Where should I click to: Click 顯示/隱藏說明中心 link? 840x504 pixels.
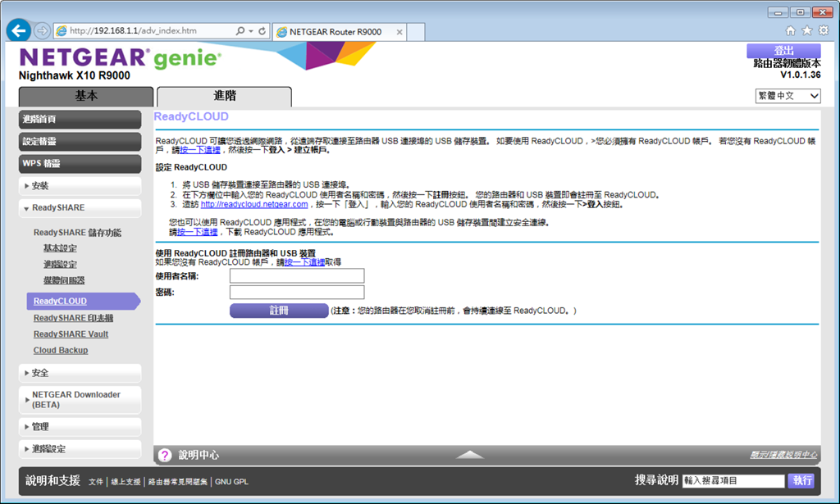[x=783, y=455]
